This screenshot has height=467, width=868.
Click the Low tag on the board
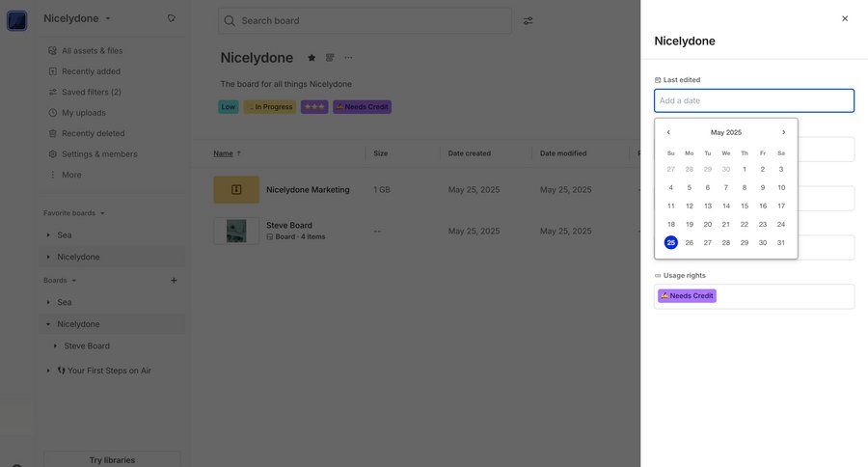click(x=228, y=107)
